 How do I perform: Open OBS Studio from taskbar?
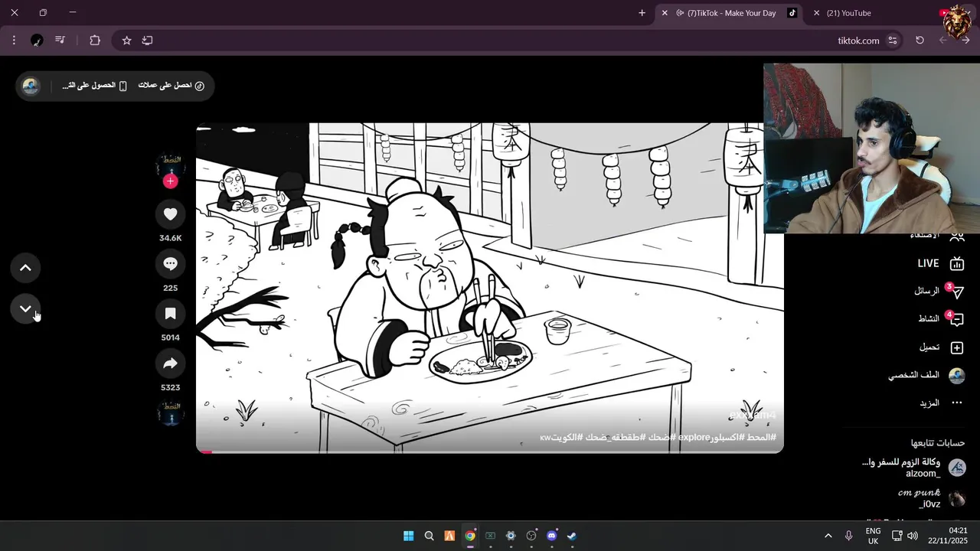coord(531,536)
